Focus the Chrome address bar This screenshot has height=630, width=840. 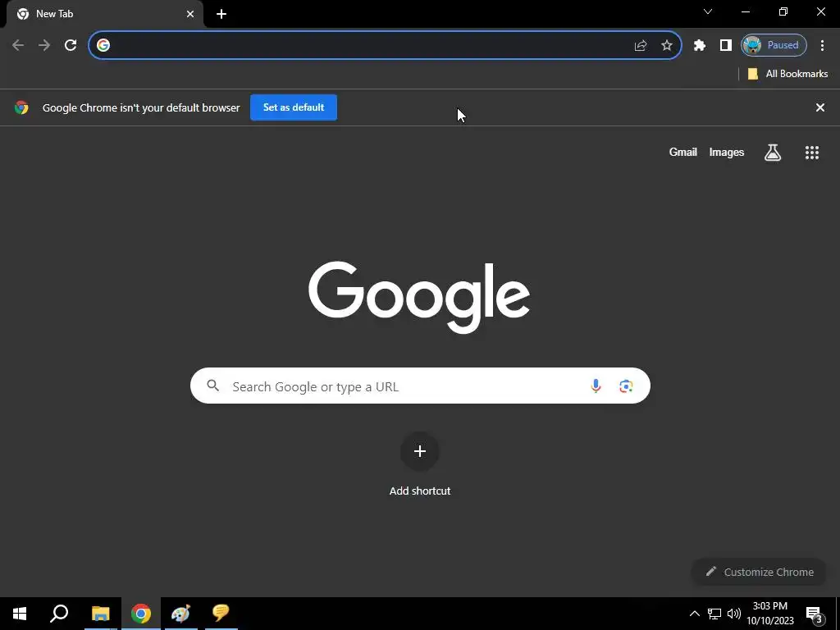(x=385, y=46)
